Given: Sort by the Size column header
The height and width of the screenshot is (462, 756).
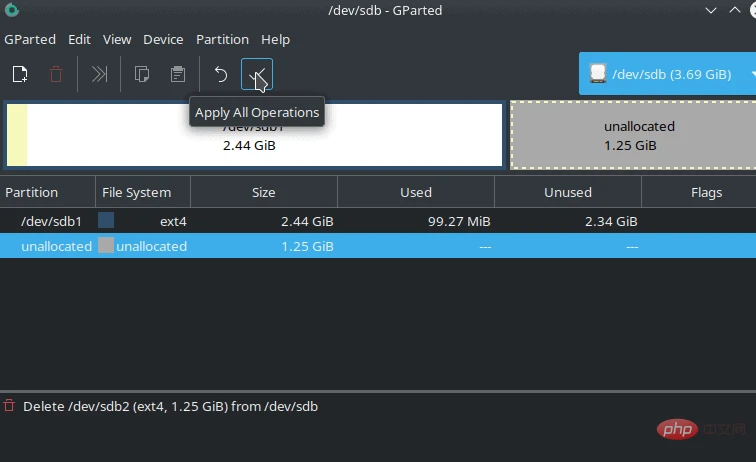Looking at the screenshot, I should click(x=264, y=192).
